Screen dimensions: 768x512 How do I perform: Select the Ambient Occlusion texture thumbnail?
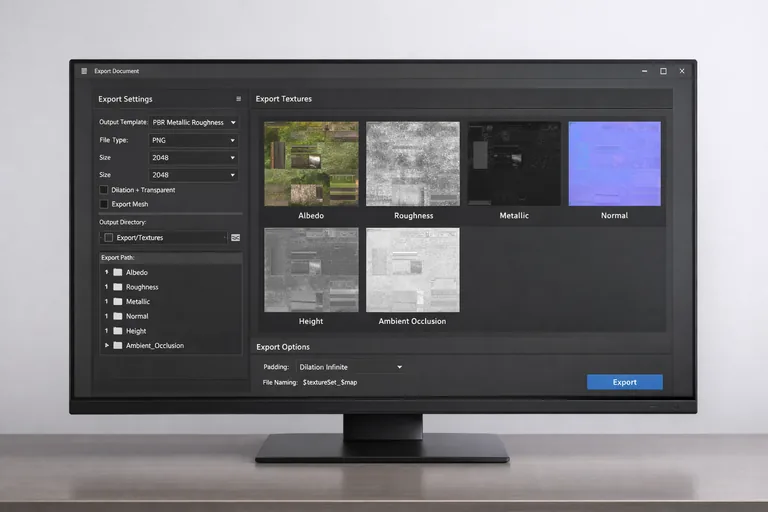click(413, 270)
